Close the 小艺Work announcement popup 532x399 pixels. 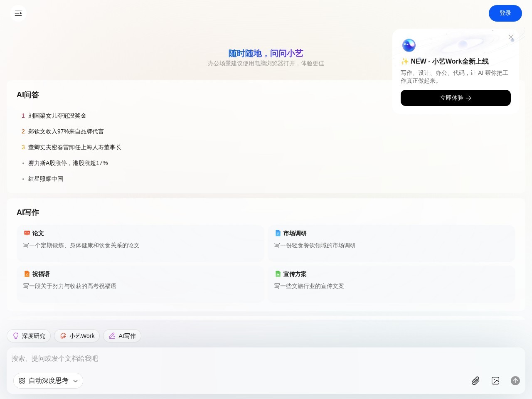click(x=511, y=37)
